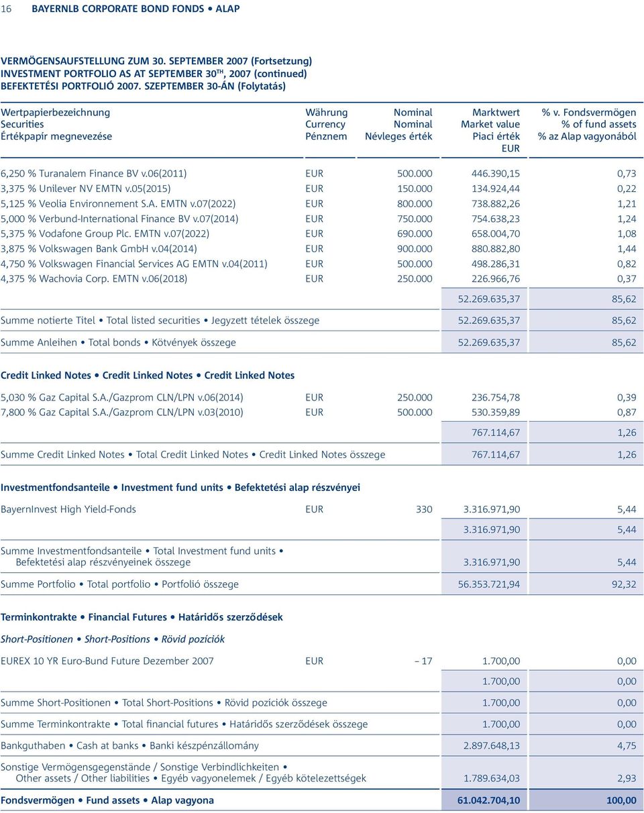This screenshot has height=813, width=644.
Task: Select the value 658.004,70
Action: coord(495,233)
